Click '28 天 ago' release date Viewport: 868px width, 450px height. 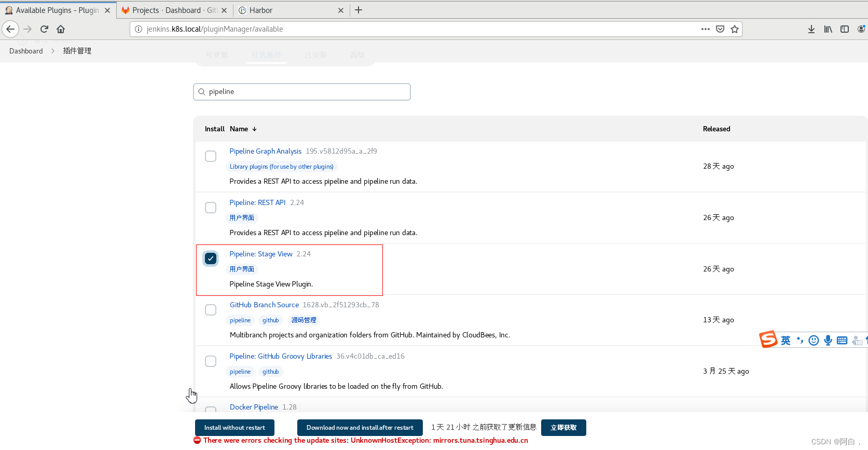coord(719,166)
